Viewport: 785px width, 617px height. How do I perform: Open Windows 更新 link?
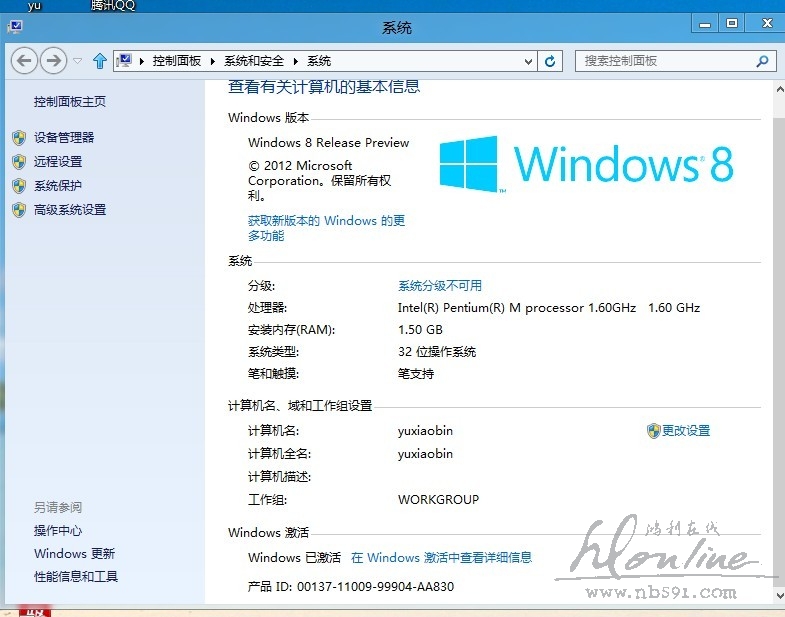pyautogui.click(x=74, y=553)
